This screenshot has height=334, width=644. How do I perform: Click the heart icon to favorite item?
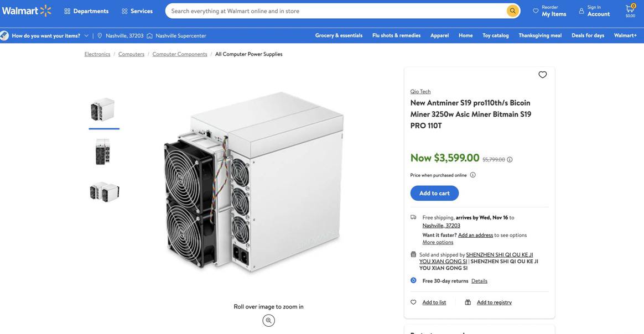click(542, 75)
